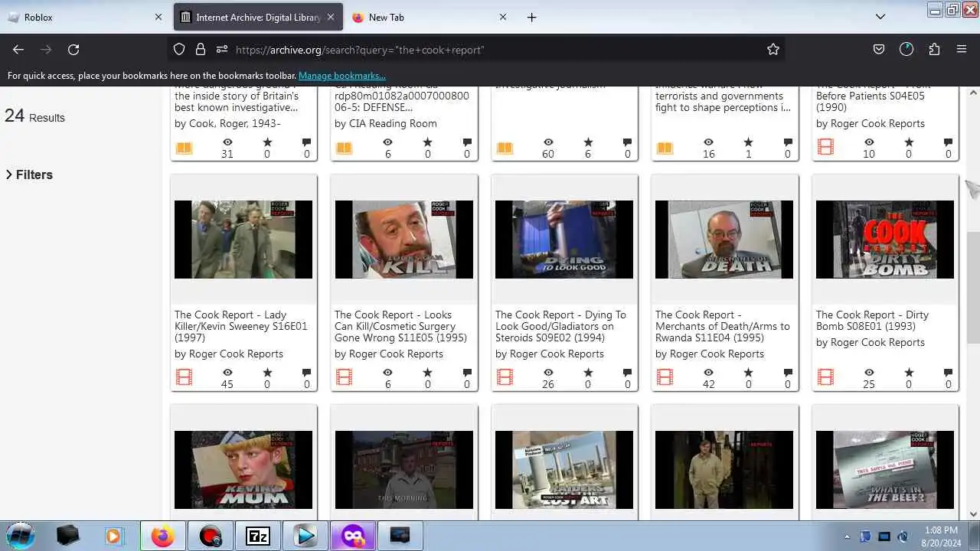The height and width of the screenshot is (551, 980).
Task: Open What's In The Beef thumbnail
Action: coord(885,470)
